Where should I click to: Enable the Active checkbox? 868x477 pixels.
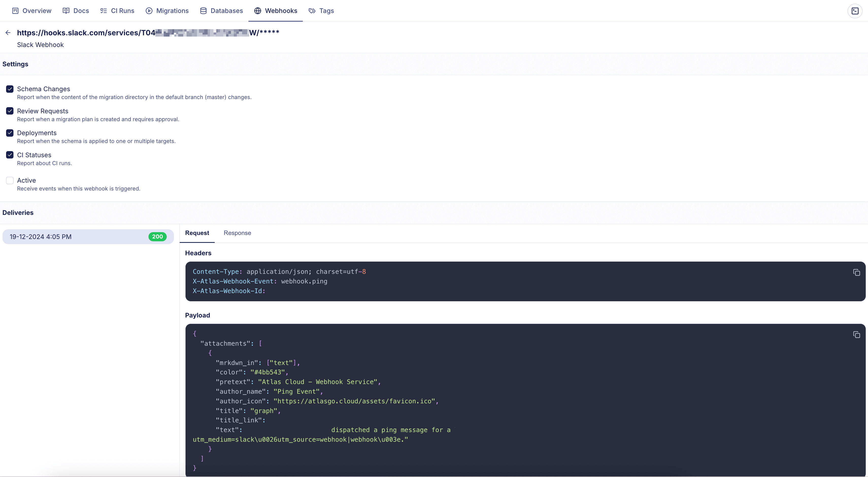click(x=10, y=180)
